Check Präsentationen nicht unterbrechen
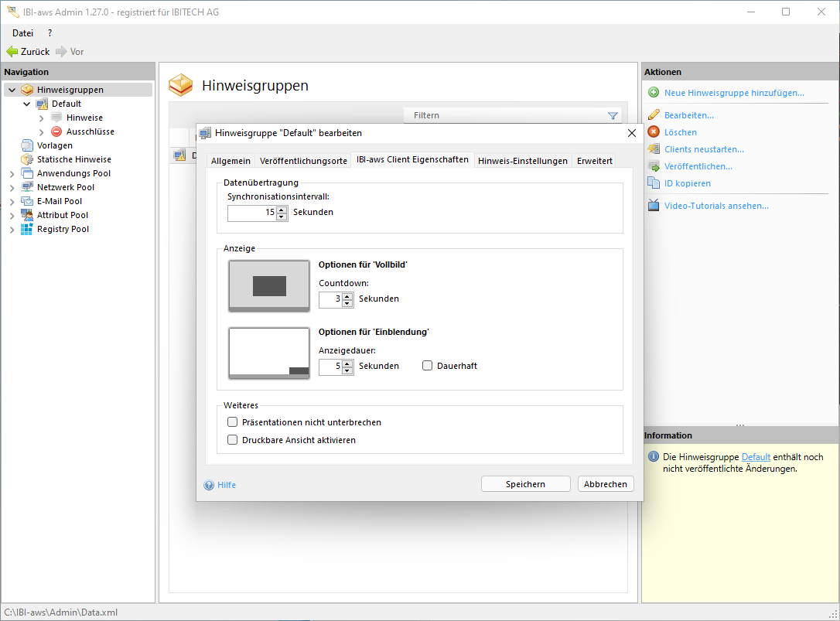 [x=232, y=422]
